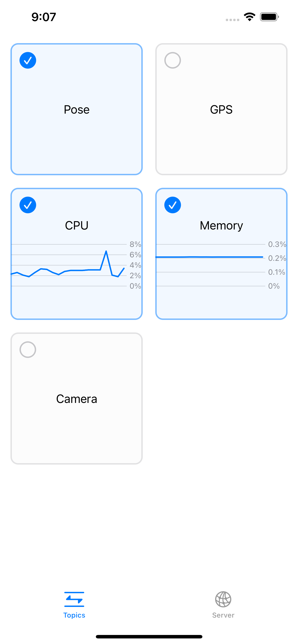The width and height of the screenshot is (298, 644).
Task: Tap the Memory card title
Action: pos(221,226)
